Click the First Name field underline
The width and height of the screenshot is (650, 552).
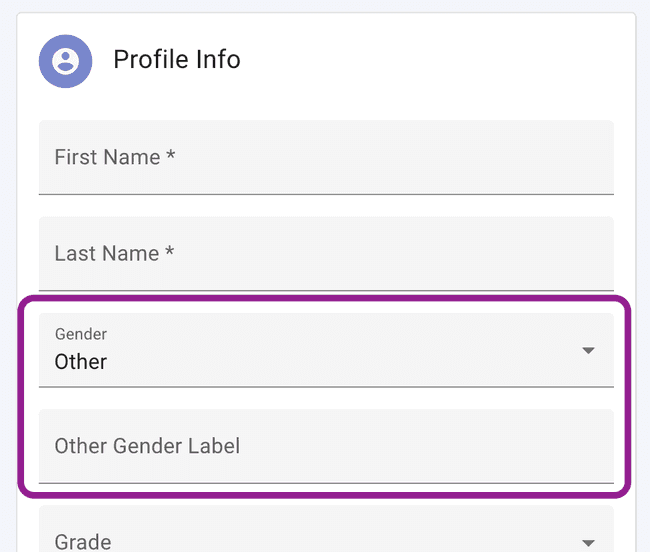325,193
